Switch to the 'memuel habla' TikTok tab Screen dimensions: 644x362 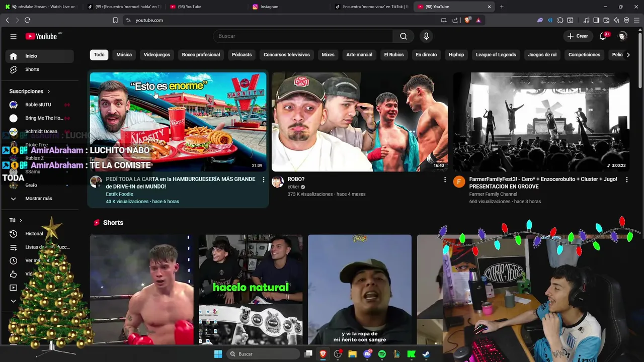(x=123, y=7)
